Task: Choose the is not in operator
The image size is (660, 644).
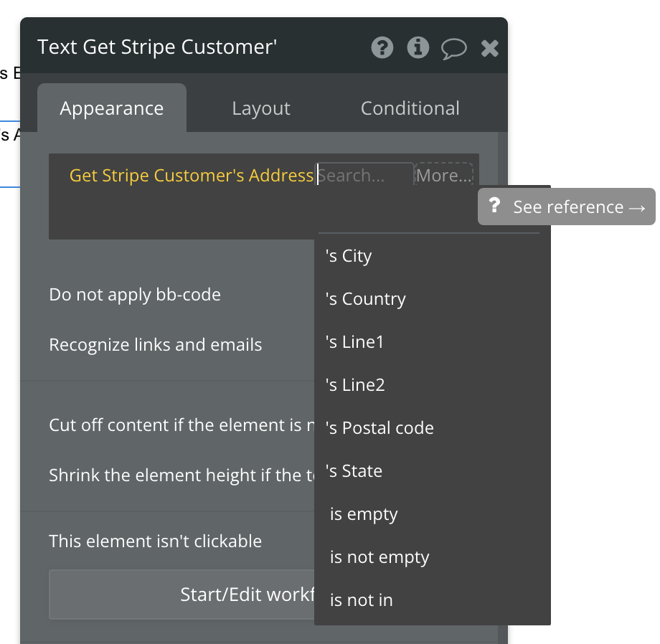Action: (x=362, y=600)
